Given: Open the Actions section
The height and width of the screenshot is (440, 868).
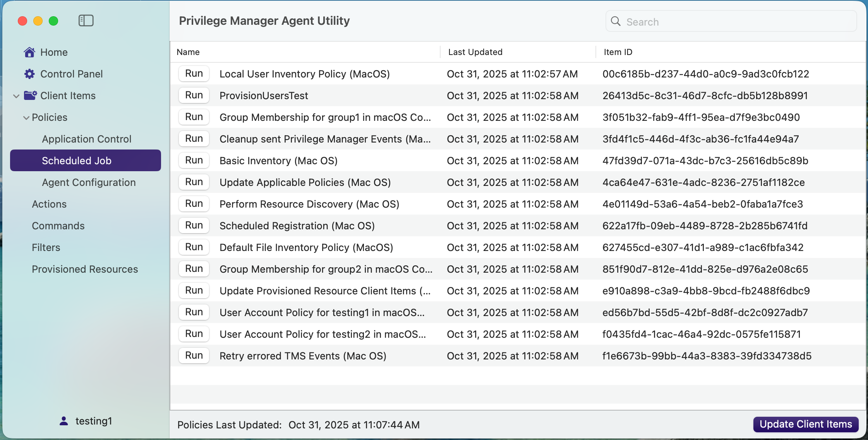Looking at the screenshot, I should coord(49,204).
